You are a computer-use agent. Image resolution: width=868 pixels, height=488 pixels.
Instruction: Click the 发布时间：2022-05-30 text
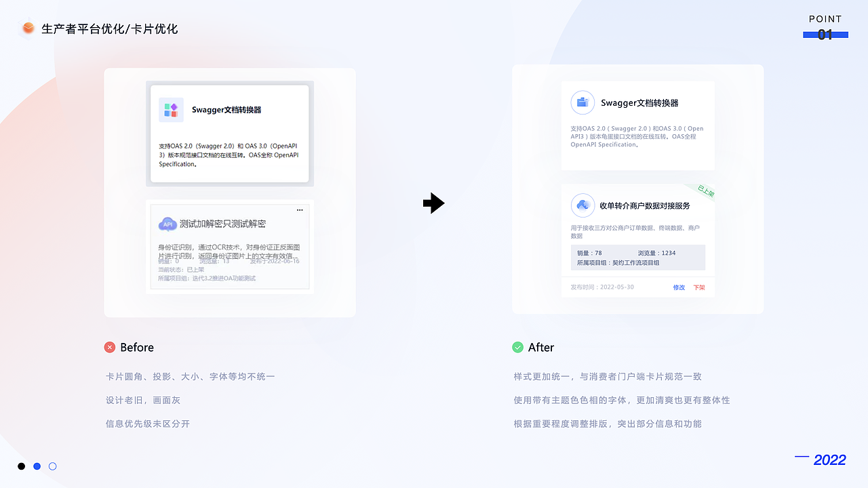point(602,287)
